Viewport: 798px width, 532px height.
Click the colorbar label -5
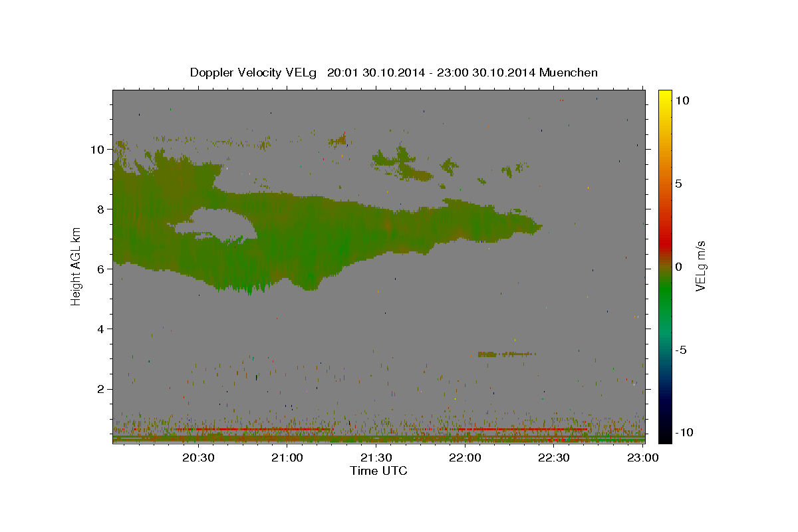(682, 350)
